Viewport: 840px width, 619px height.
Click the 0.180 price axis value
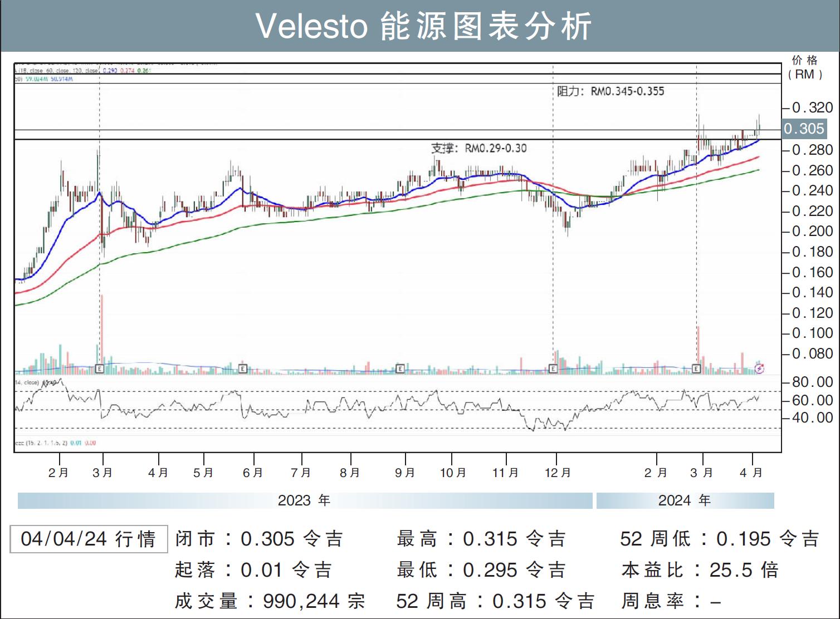813,252
